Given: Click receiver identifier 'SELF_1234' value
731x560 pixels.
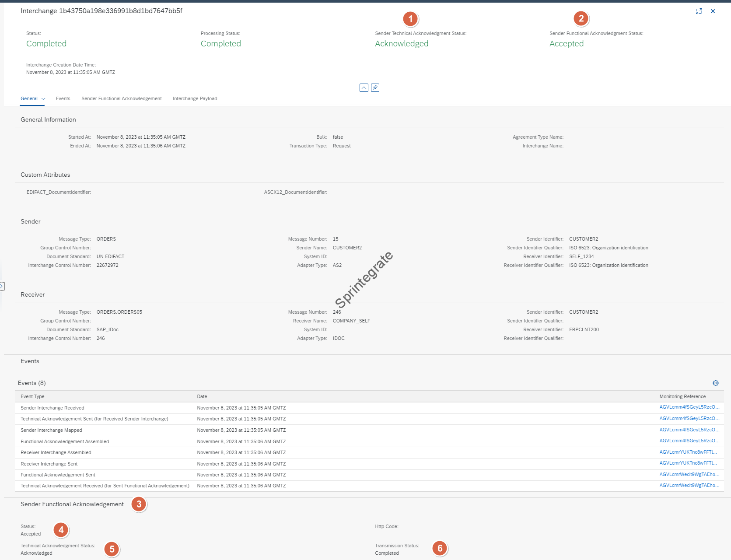Looking at the screenshot, I should click(581, 257).
